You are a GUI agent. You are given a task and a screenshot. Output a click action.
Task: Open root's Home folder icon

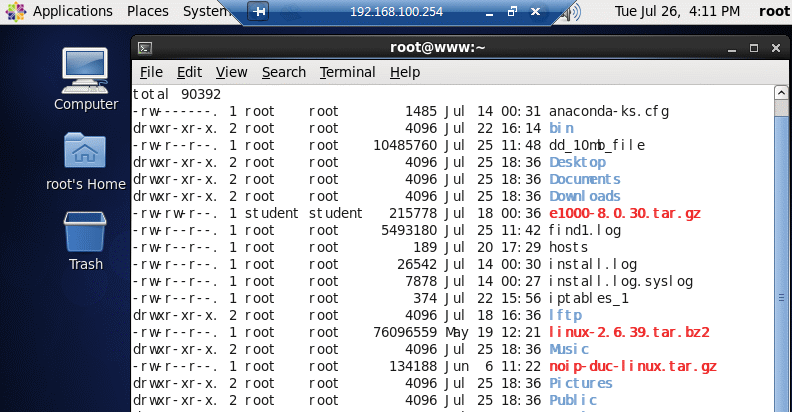pos(85,159)
